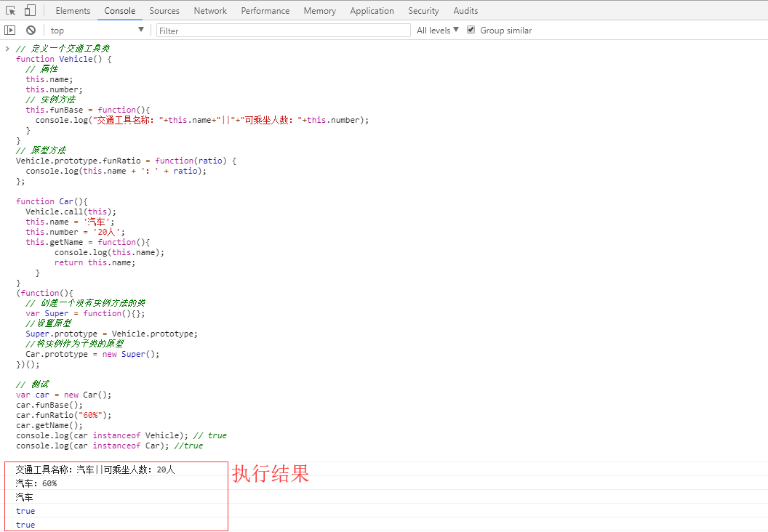The height and width of the screenshot is (532, 768).
Task: Click the console input prompt arrow
Action: coord(7,49)
